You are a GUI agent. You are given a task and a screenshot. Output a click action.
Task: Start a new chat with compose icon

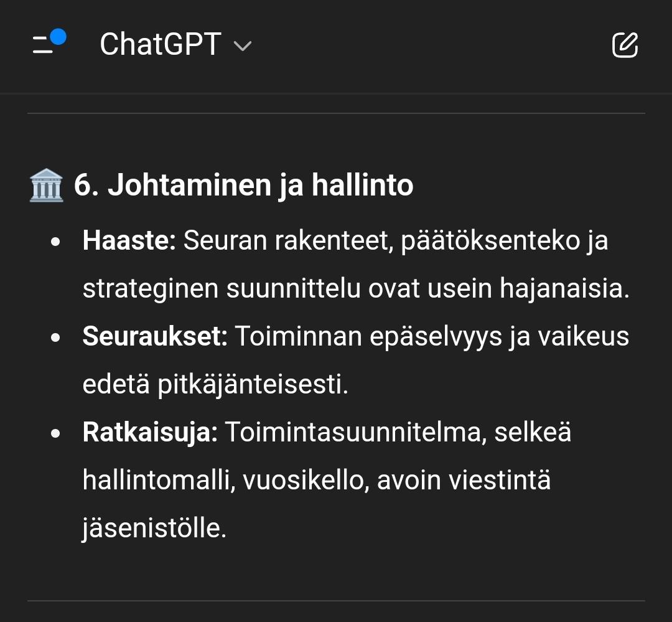click(x=625, y=45)
